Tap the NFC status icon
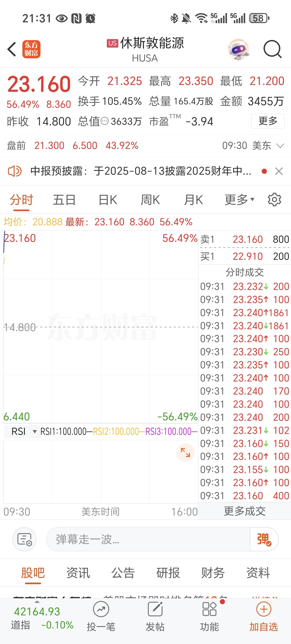 (x=76, y=18)
